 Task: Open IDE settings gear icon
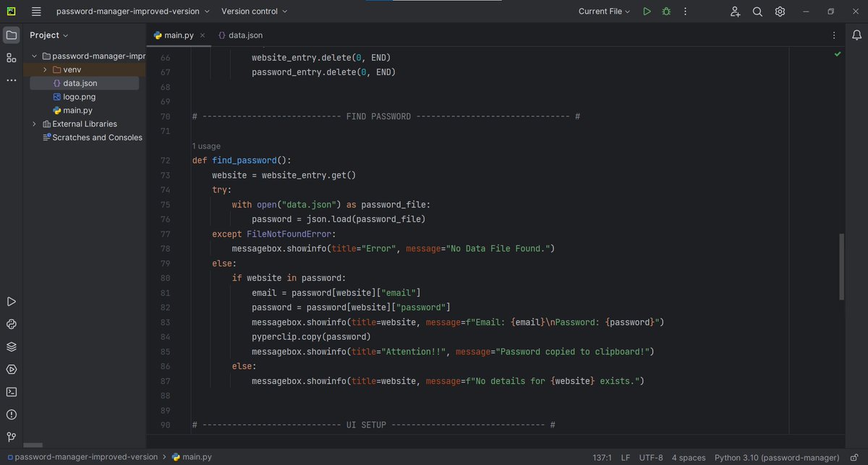pos(780,12)
